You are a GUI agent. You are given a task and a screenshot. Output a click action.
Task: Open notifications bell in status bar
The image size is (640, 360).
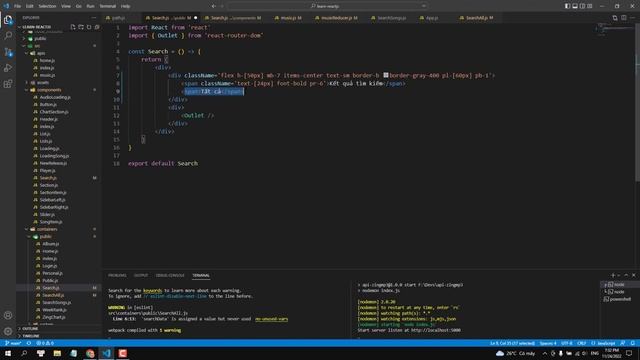click(x=633, y=343)
